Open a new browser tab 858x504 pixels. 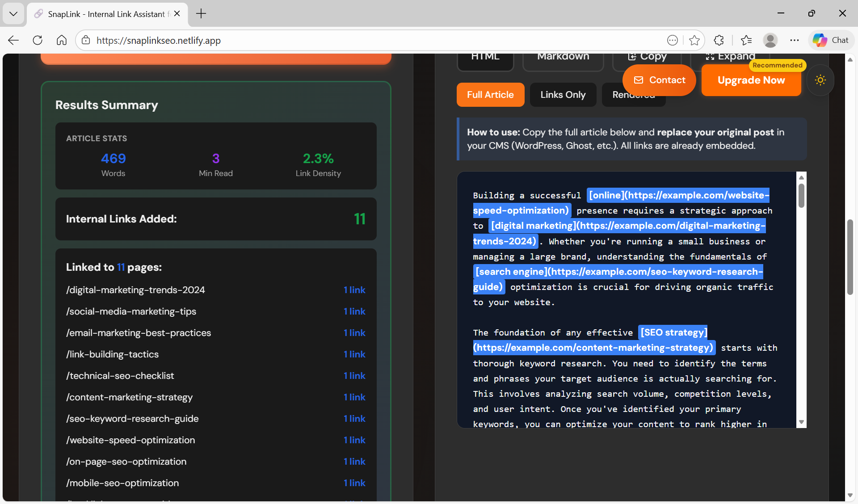click(x=201, y=13)
